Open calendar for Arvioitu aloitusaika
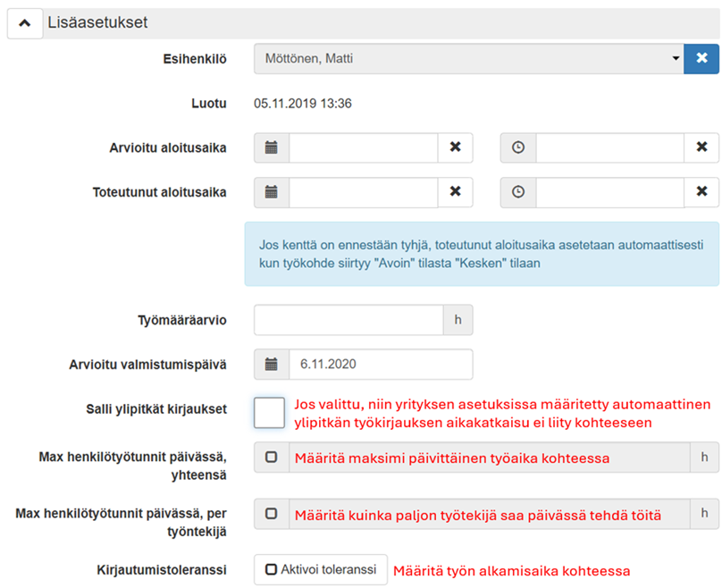The height and width of the screenshot is (588, 722). (x=272, y=147)
